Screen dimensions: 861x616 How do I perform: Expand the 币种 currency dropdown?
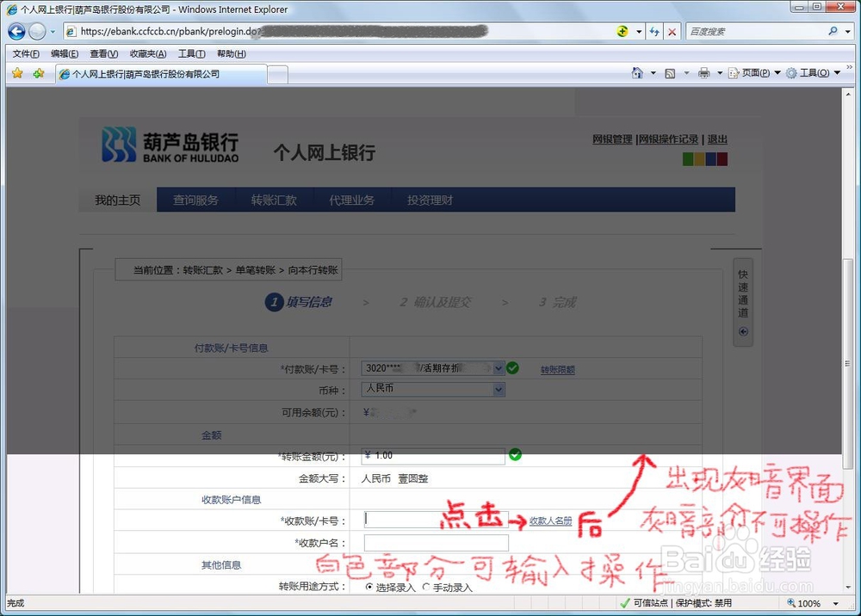pyautogui.click(x=499, y=390)
